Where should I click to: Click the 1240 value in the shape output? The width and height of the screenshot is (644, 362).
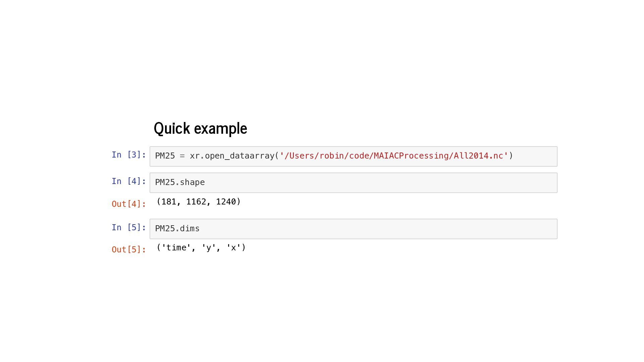pyautogui.click(x=226, y=202)
